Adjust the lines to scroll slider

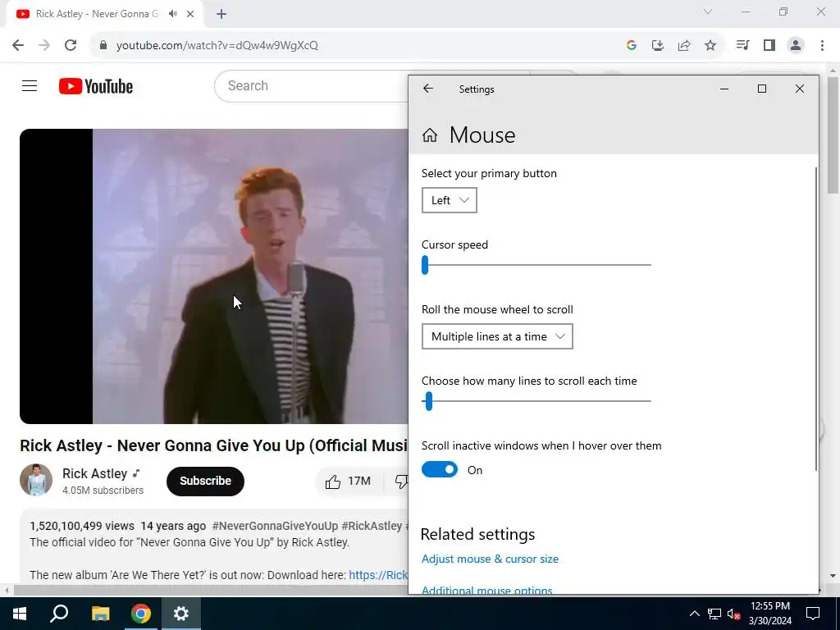click(x=536, y=400)
